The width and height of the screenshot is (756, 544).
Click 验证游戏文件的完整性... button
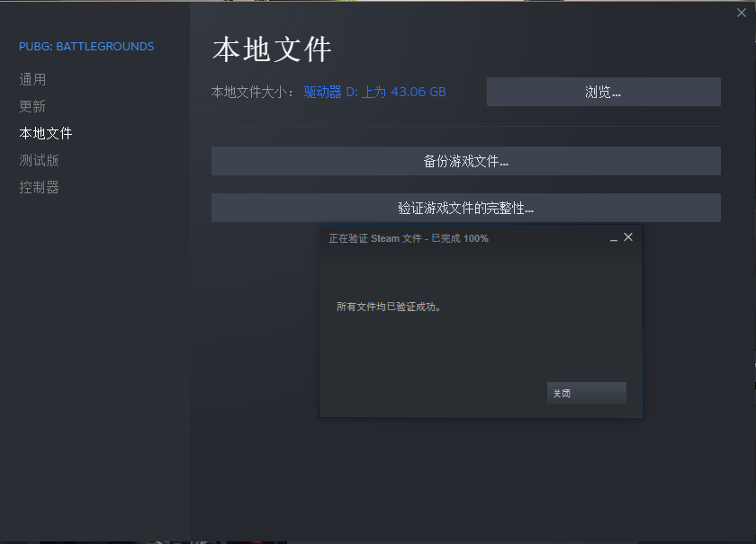click(466, 208)
